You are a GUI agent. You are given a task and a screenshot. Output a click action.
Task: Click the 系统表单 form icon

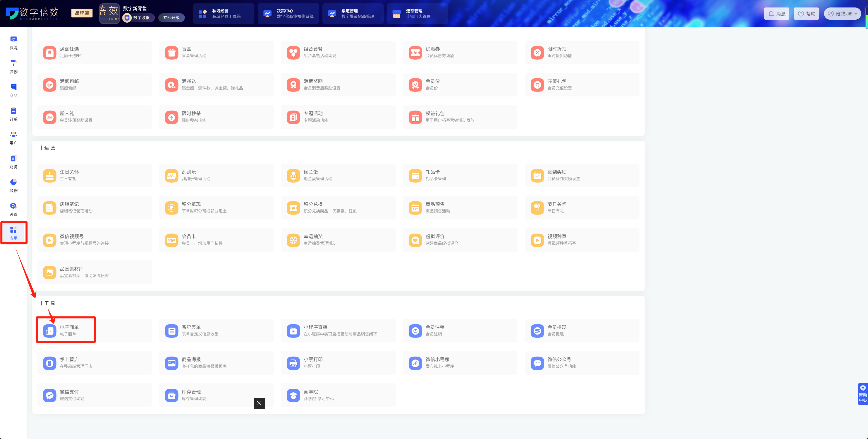pos(171,330)
